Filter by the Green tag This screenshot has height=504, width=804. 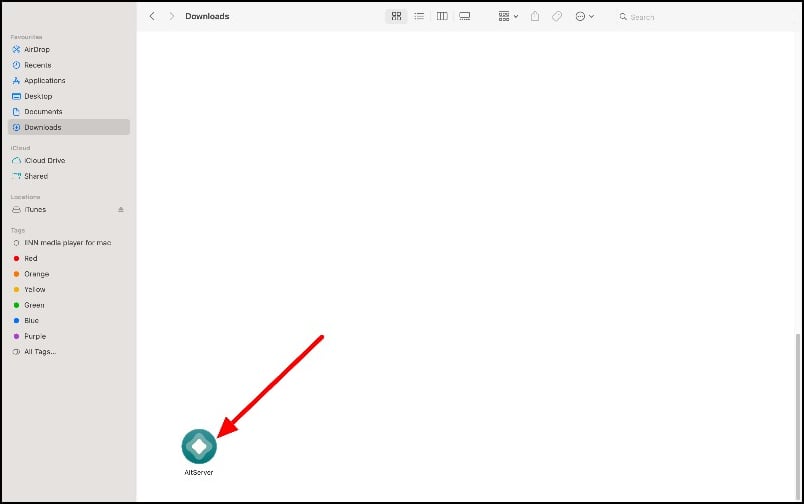[x=69, y=305]
